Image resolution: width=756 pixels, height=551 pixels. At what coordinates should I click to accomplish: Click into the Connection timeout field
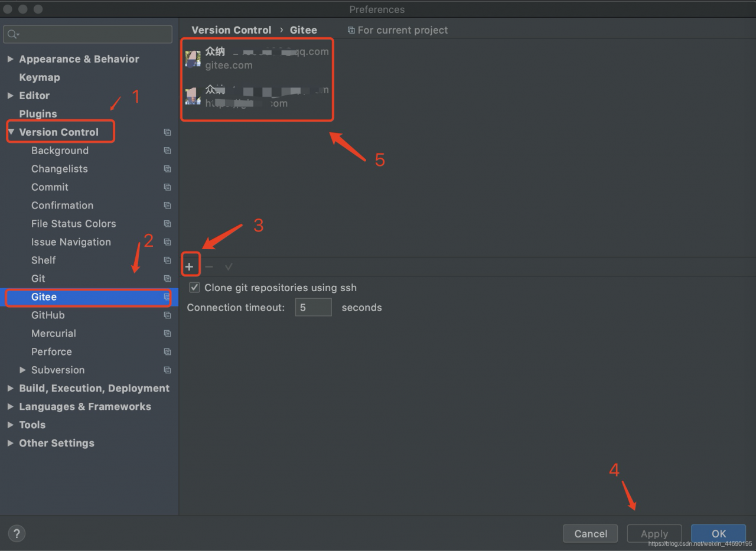314,308
